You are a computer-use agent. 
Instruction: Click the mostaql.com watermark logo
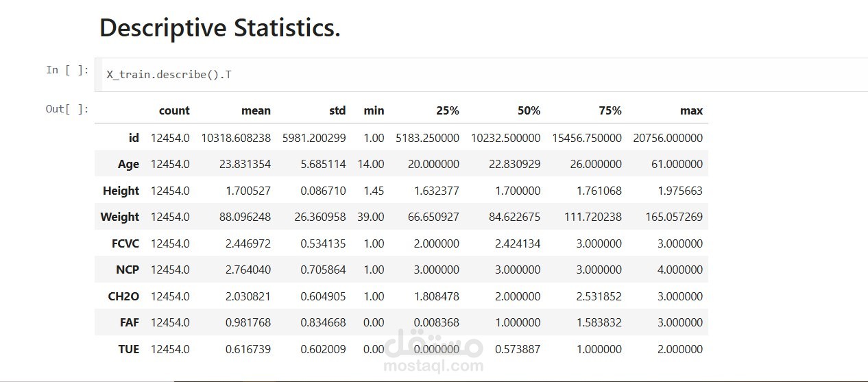pyautogui.click(x=433, y=351)
